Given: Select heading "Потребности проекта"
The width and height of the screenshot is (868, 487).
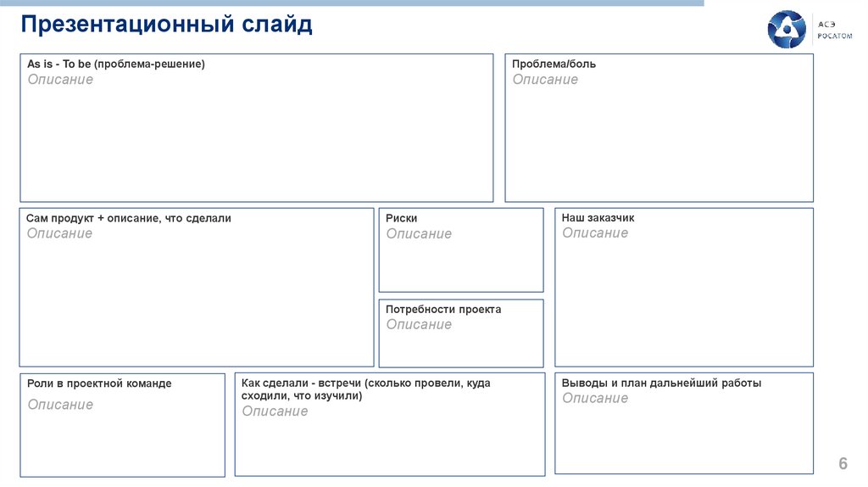Looking at the screenshot, I should pos(443,309).
